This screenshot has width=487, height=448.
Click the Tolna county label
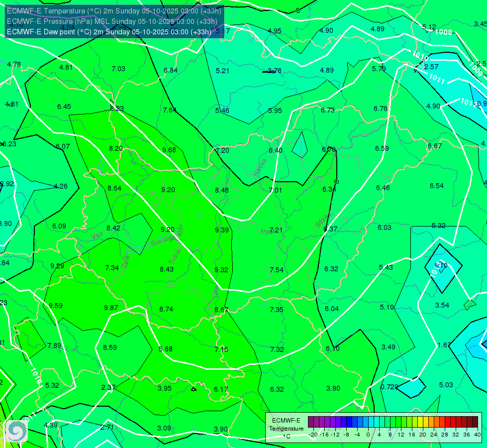pos(174,256)
